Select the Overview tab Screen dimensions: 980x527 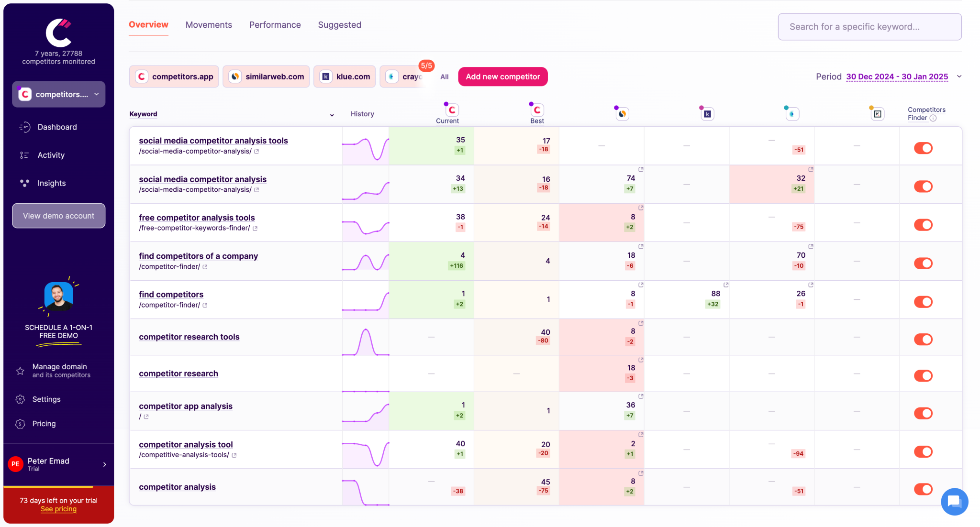point(148,25)
